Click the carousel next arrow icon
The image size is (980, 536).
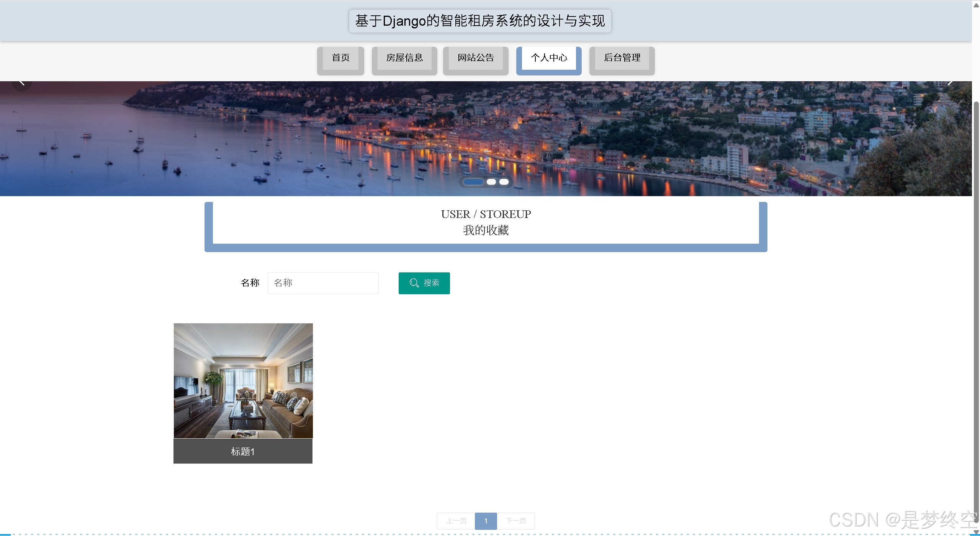(x=950, y=84)
